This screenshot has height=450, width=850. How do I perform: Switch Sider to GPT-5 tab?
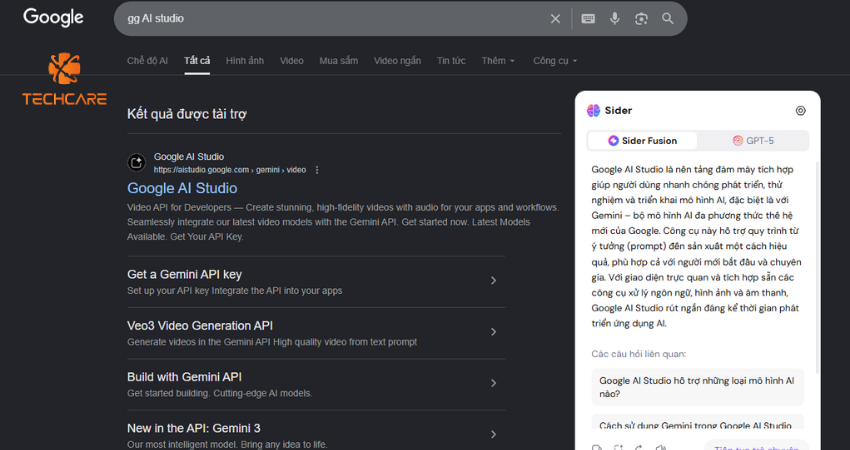tap(753, 141)
